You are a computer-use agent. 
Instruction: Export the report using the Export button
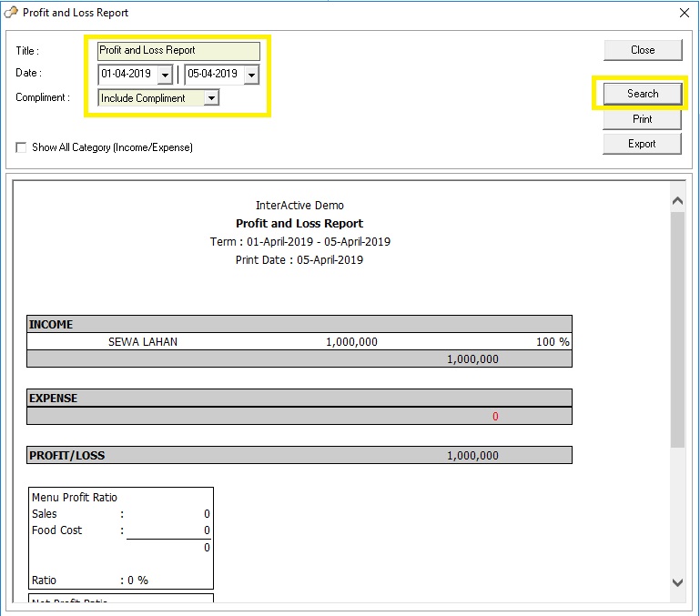pyautogui.click(x=642, y=144)
